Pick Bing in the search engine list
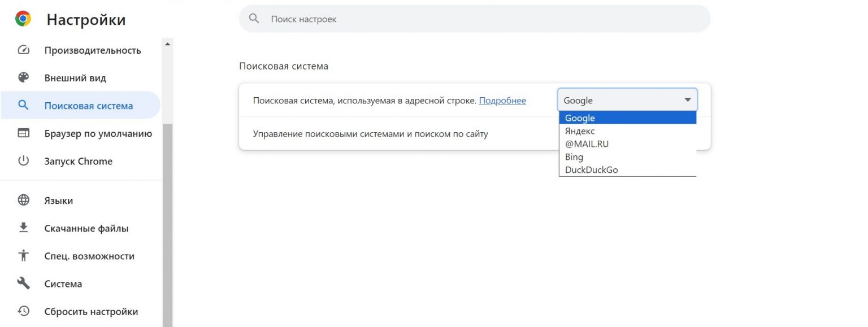 574,157
